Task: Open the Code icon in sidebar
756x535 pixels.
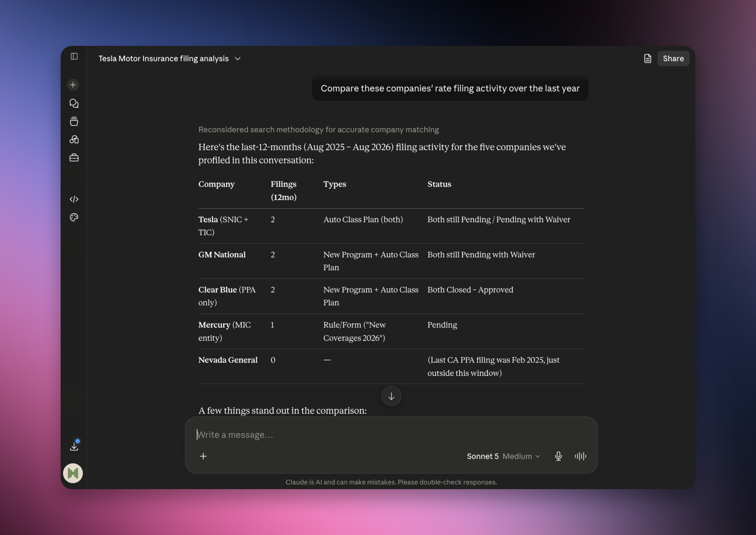Action: pos(74,199)
